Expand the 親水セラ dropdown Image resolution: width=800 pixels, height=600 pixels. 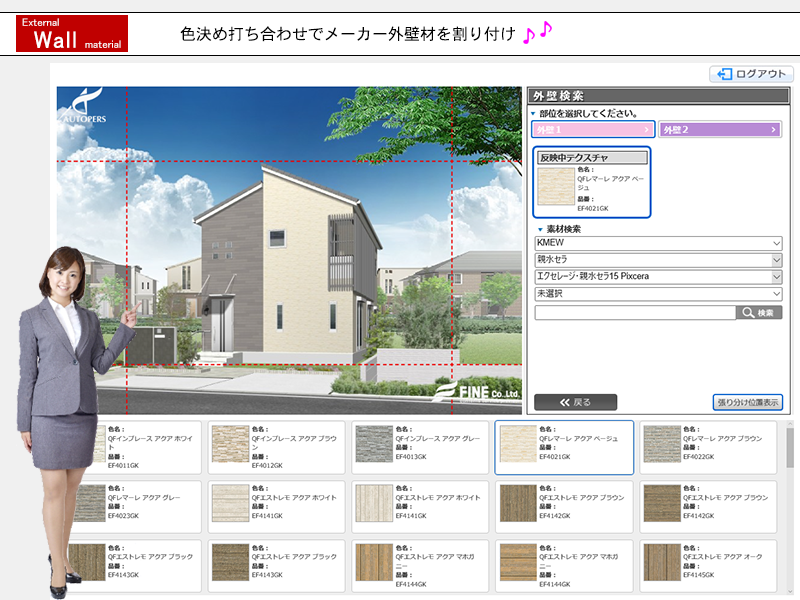click(x=658, y=260)
